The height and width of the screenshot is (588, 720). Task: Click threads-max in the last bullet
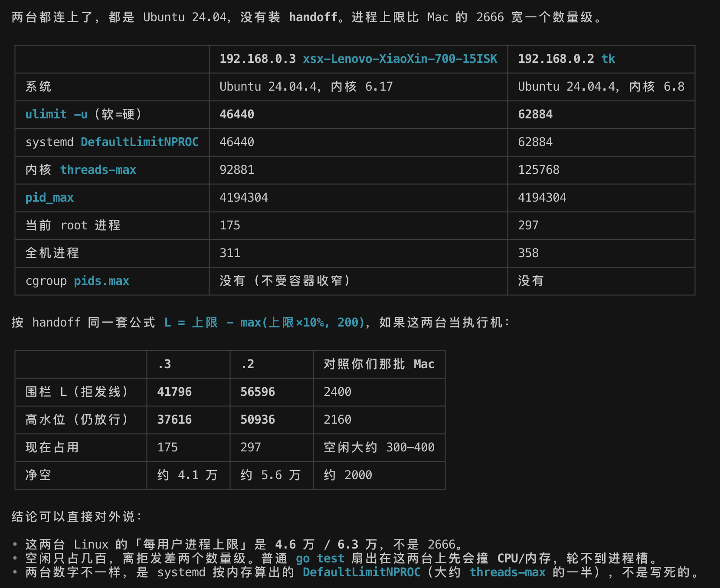point(507,572)
